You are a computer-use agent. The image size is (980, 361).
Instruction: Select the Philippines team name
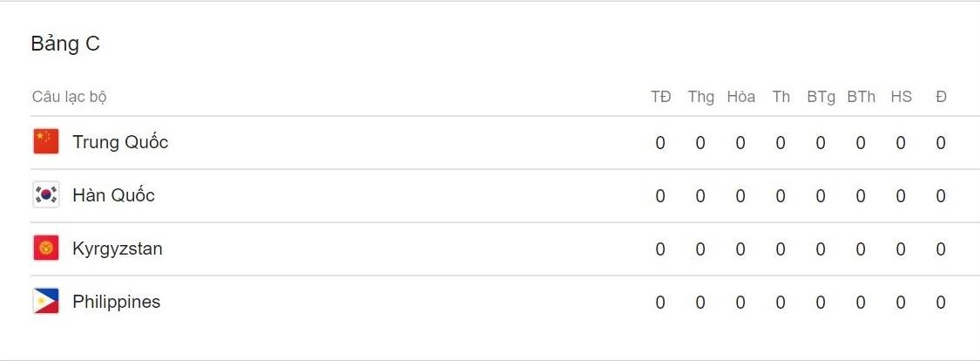(116, 302)
